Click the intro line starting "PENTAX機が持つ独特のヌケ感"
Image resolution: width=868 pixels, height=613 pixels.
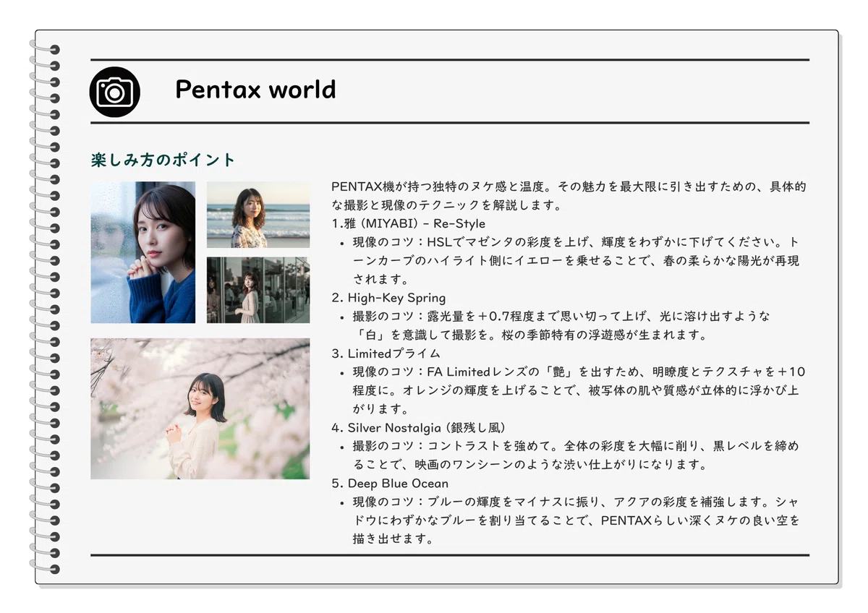pyautogui.click(x=569, y=187)
